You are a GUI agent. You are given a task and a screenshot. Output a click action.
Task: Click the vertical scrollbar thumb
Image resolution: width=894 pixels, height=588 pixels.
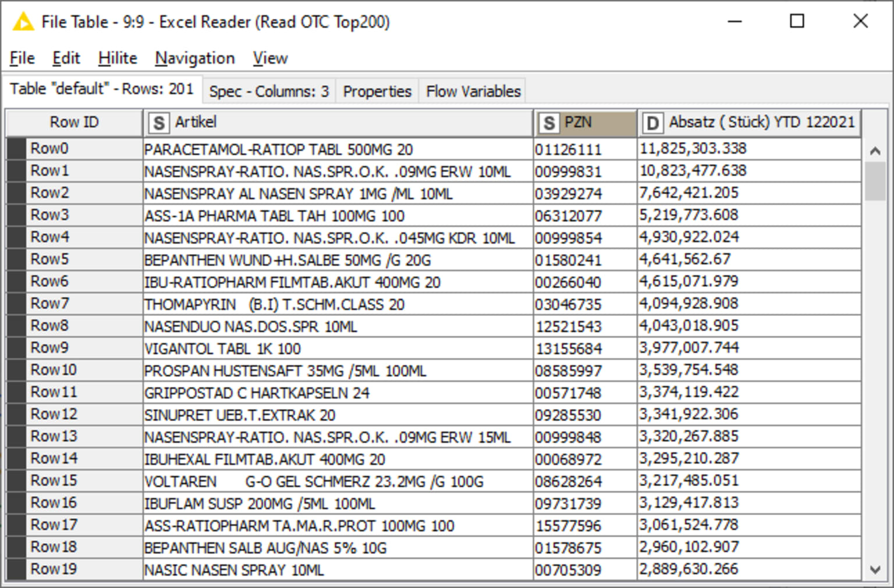[x=875, y=181]
